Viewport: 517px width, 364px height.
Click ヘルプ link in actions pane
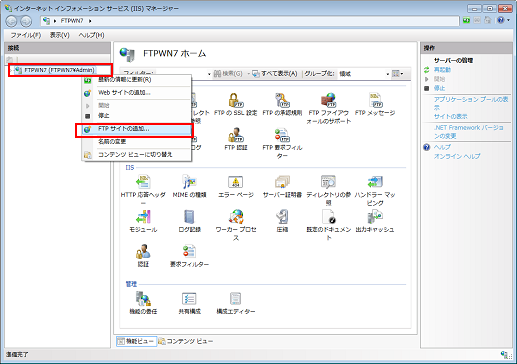[x=442, y=147]
